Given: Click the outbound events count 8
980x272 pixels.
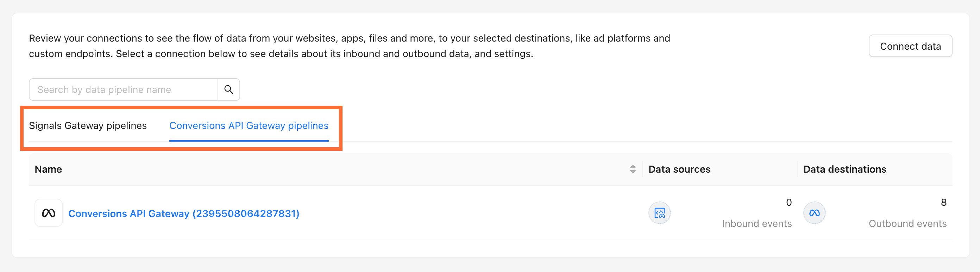Looking at the screenshot, I should 943,202.
